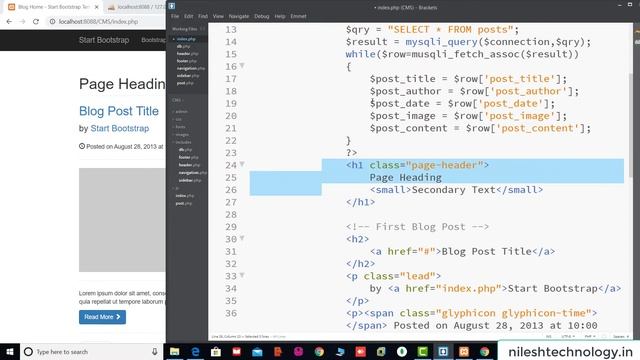Click the browser address bar URL
Viewport: 640px width, 360px height.
pyautogui.click(x=98, y=22)
